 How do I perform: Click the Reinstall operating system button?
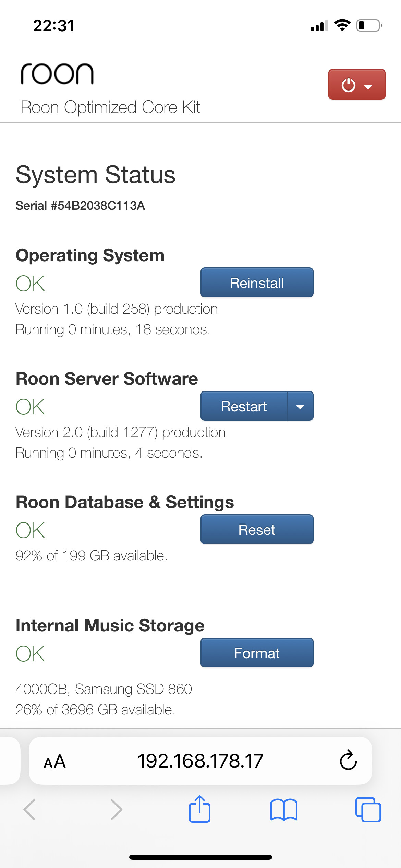click(x=257, y=283)
